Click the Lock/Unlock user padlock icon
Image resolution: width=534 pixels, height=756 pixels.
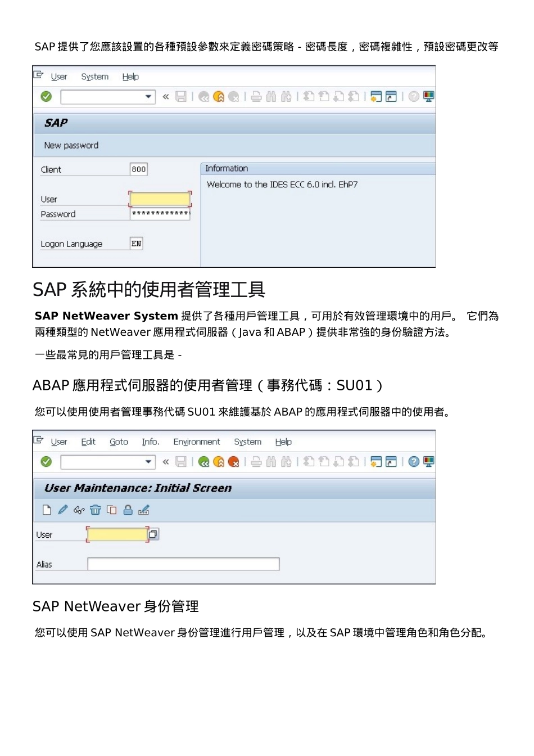pyautogui.click(x=128, y=510)
